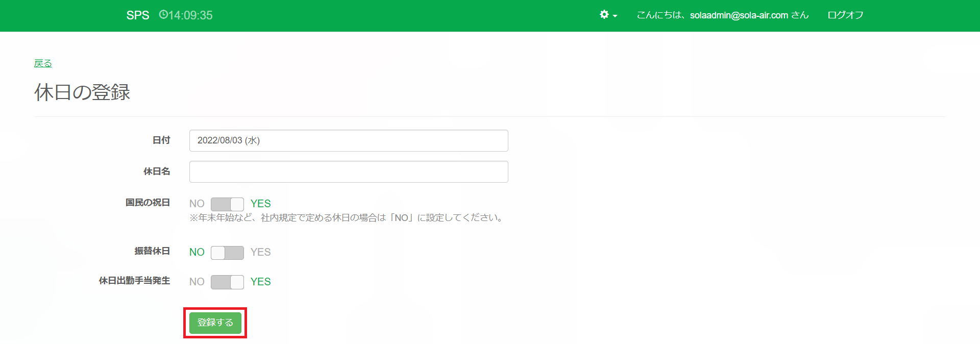This screenshot has height=344, width=980.
Task: Toggle the 国民の祝日 switch
Action: click(227, 204)
